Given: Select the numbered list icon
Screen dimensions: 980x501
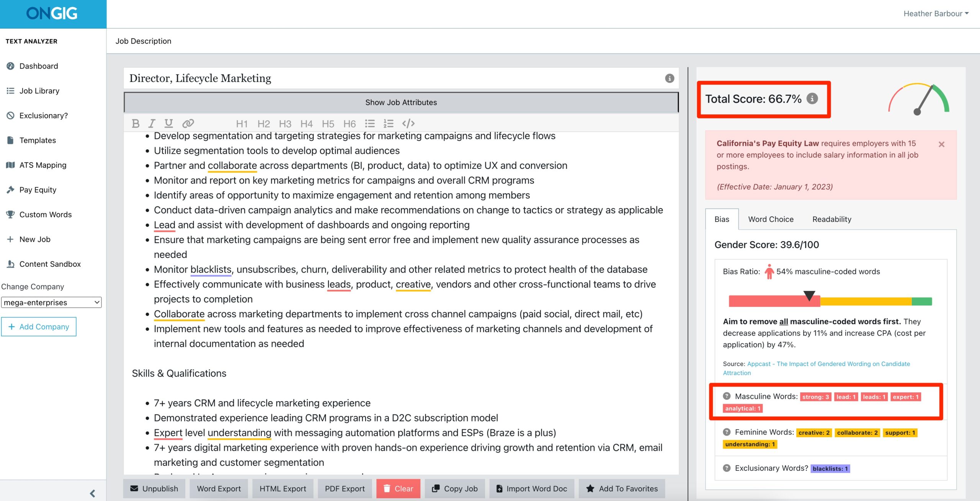Looking at the screenshot, I should coord(389,123).
